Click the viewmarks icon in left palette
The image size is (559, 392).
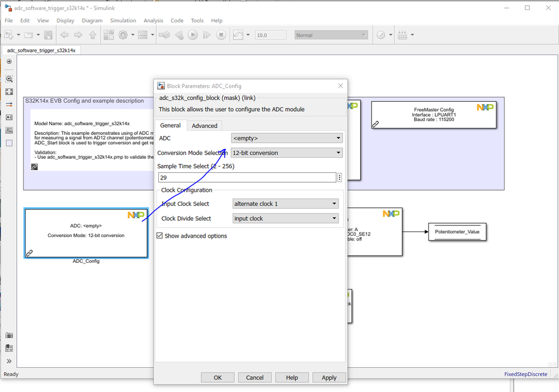(x=10, y=348)
